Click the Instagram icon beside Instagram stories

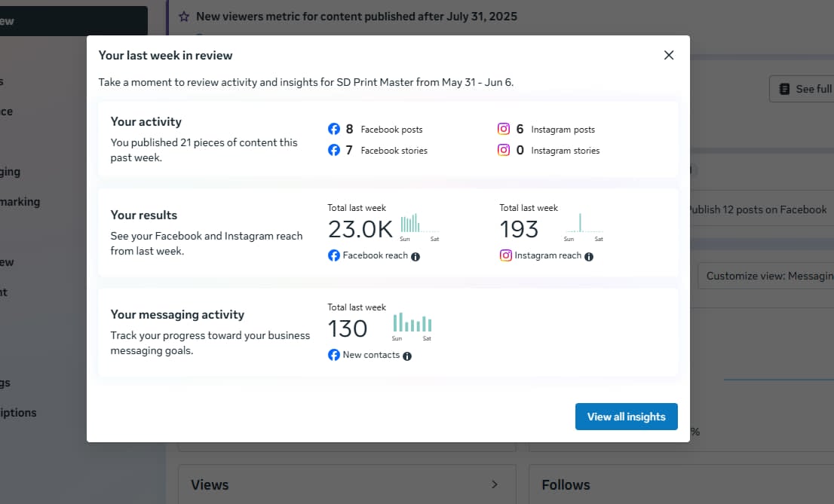coord(504,150)
